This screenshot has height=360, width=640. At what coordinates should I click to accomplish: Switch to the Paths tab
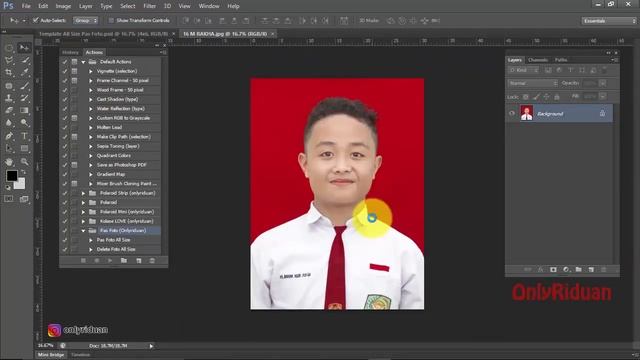pos(561,60)
